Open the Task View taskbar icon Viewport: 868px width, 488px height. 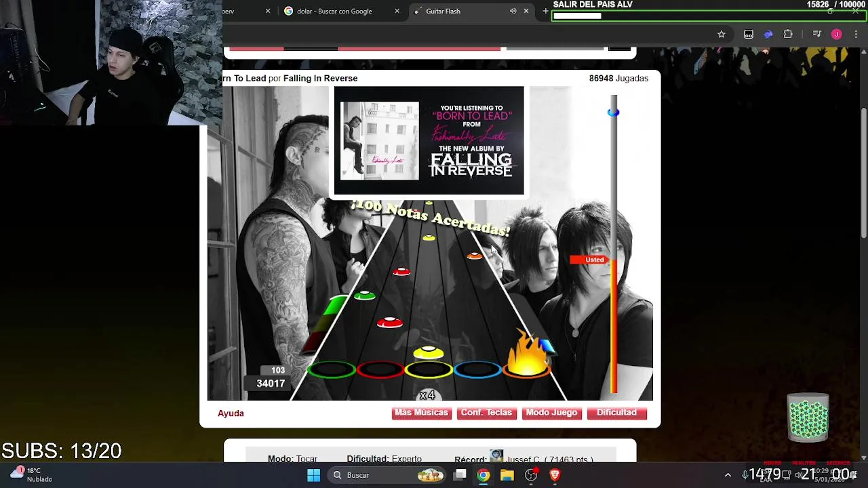pyautogui.click(x=460, y=475)
